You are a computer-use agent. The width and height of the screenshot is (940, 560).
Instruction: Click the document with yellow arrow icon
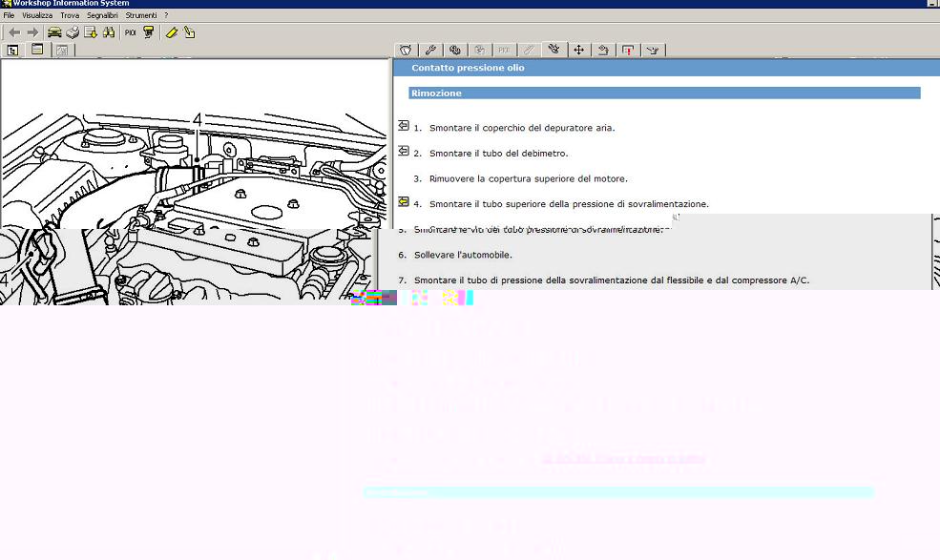pos(91,32)
